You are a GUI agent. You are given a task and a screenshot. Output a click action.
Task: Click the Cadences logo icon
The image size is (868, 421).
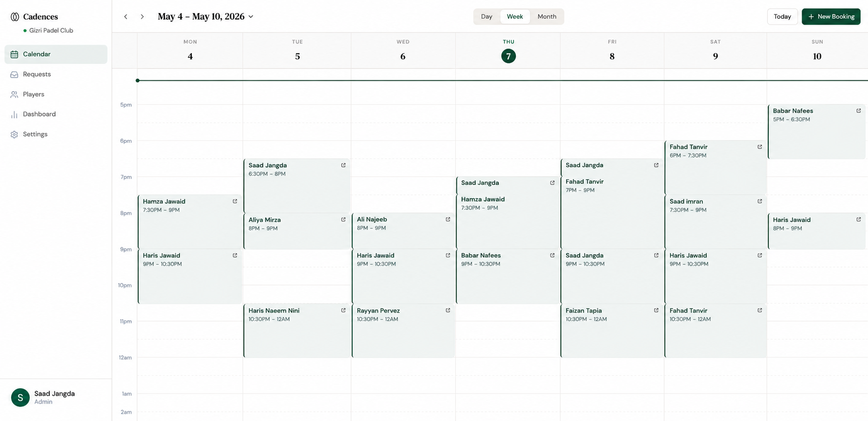pyautogui.click(x=15, y=17)
